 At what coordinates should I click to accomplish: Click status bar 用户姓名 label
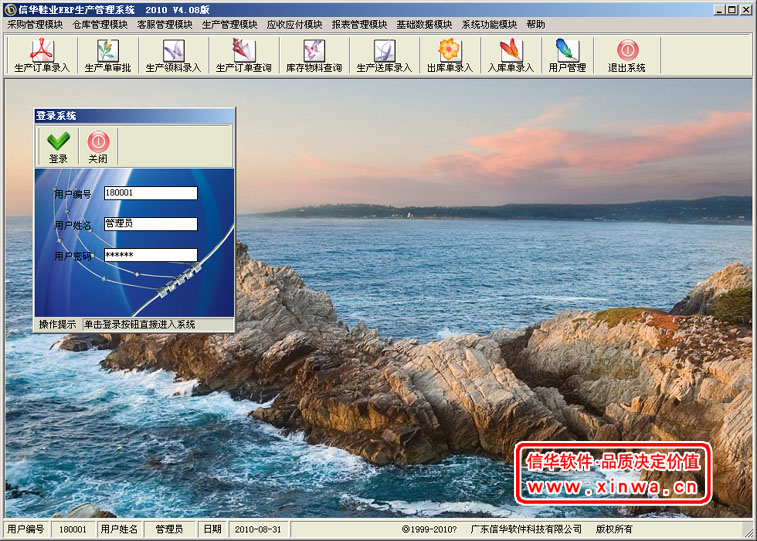click(x=119, y=529)
